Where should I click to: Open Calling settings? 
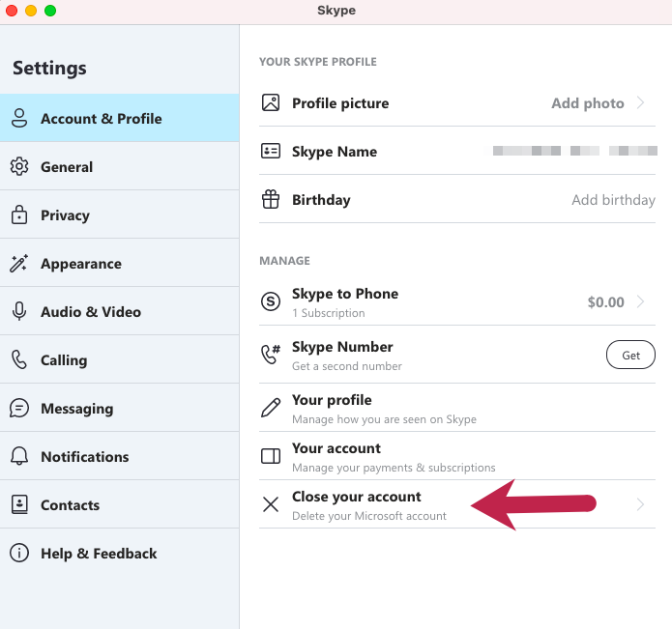tap(120, 359)
